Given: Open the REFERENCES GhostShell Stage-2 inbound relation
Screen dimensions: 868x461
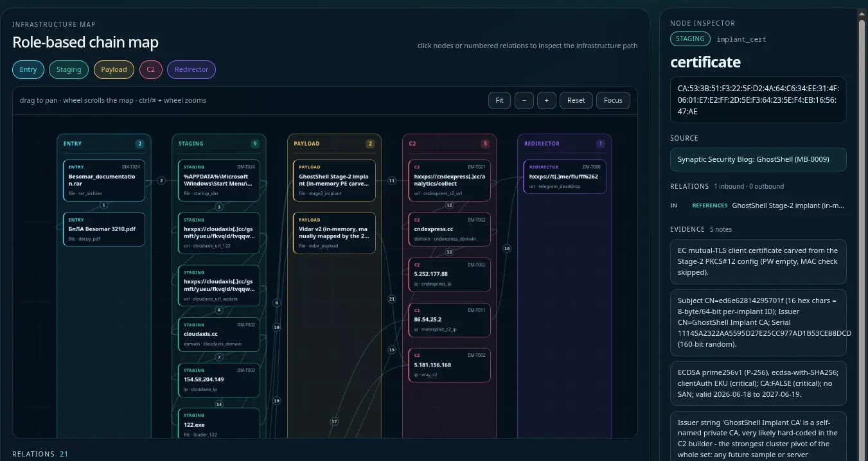Looking at the screenshot, I should click(758, 205).
